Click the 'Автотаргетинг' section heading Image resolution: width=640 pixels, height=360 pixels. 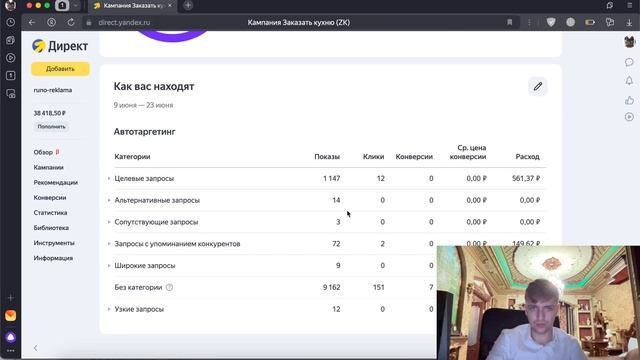tap(144, 132)
